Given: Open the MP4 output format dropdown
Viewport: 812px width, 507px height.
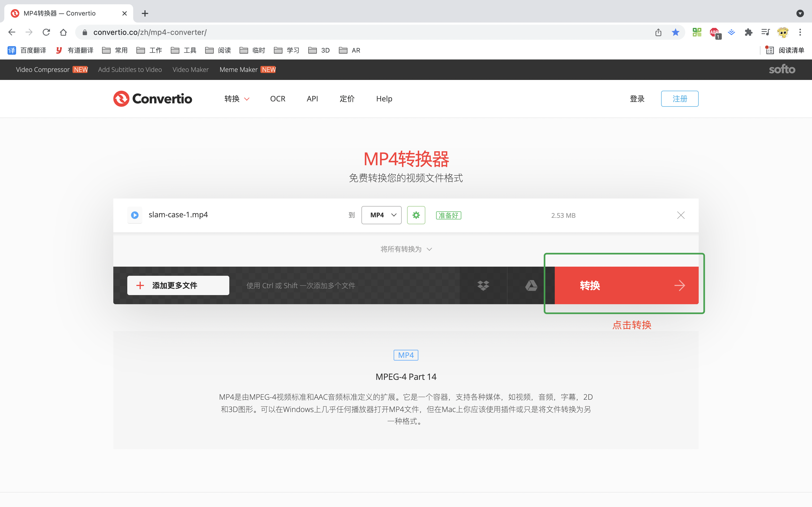Looking at the screenshot, I should (381, 215).
